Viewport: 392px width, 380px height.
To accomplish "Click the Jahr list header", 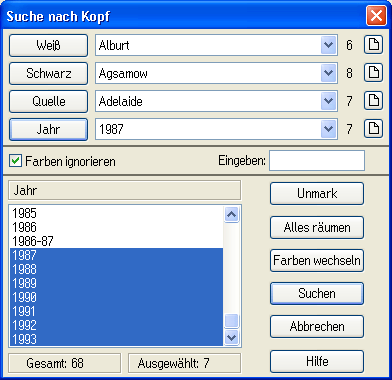I will coord(125,190).
